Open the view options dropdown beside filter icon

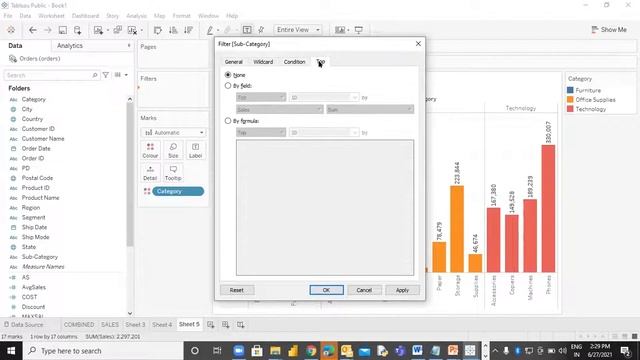pos(121,75)
